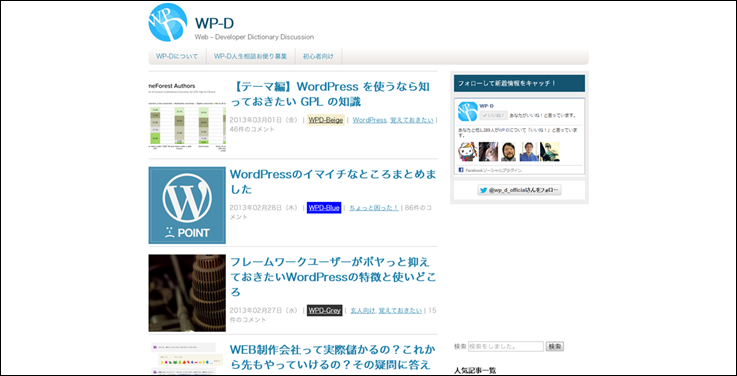Click the WEB制作会社 article thumbnail
Viewport: 737px width, 376px height.
click(x=187, y=359)
